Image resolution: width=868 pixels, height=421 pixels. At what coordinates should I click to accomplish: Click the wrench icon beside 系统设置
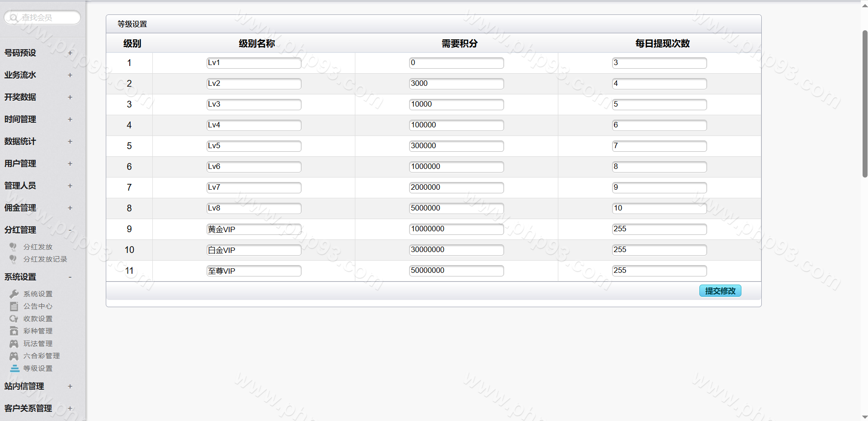click(x=14, y=294)
